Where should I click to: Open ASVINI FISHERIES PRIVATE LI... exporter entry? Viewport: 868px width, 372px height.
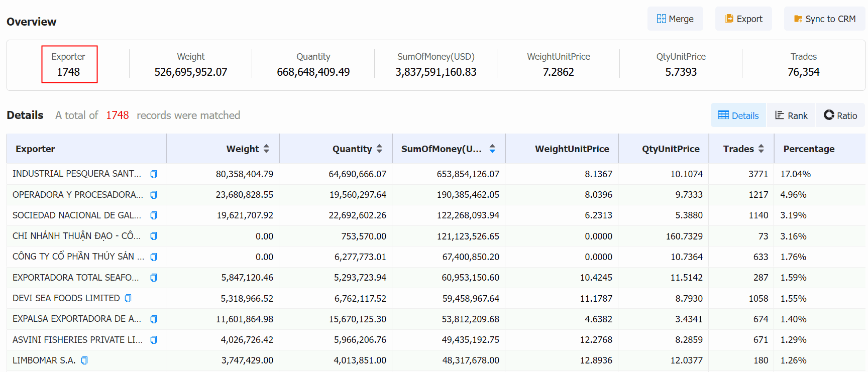click(x=78, y=340)
